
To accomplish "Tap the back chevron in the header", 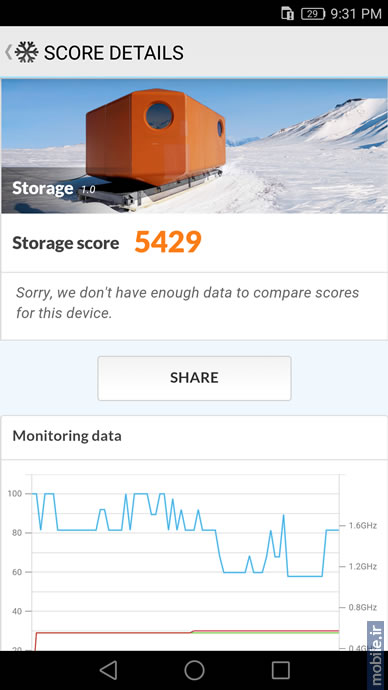I will [x=8, y=53].
